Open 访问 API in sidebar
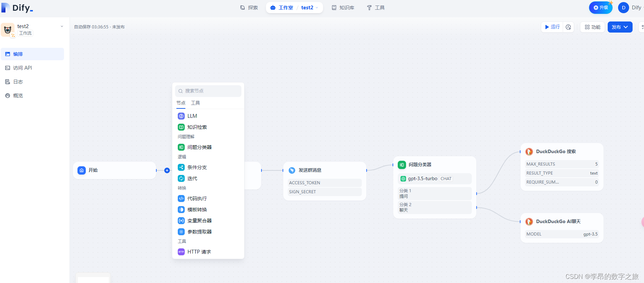 coord(32,68)
